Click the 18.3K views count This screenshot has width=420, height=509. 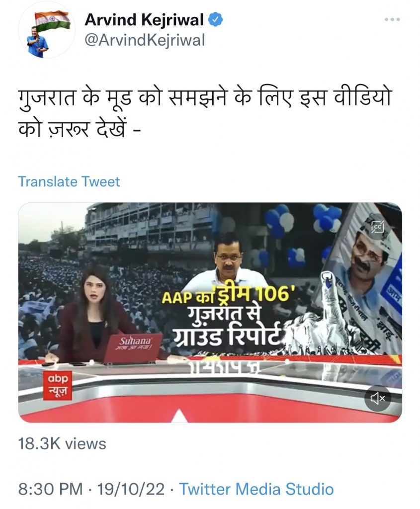tap(62, 444)
